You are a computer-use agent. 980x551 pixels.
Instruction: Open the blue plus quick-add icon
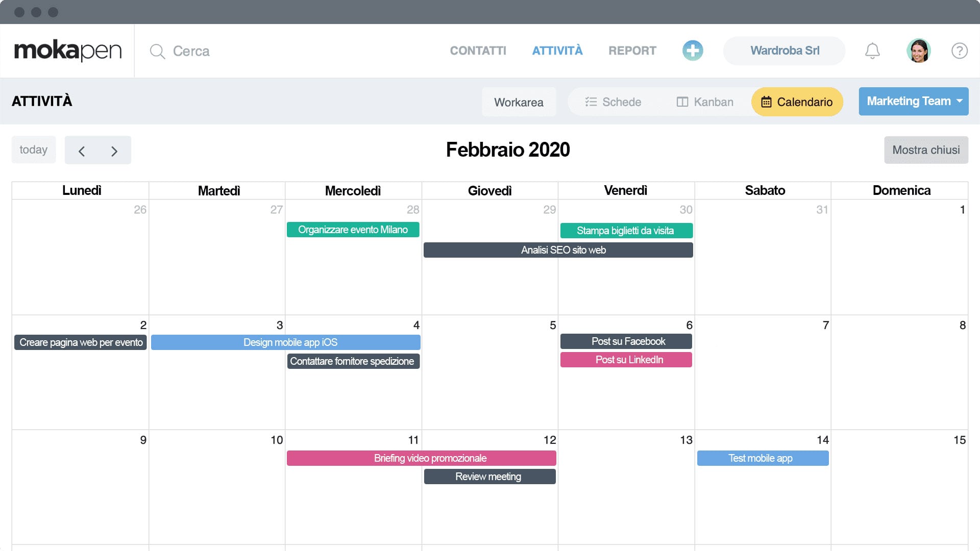(x=692, y=51)
